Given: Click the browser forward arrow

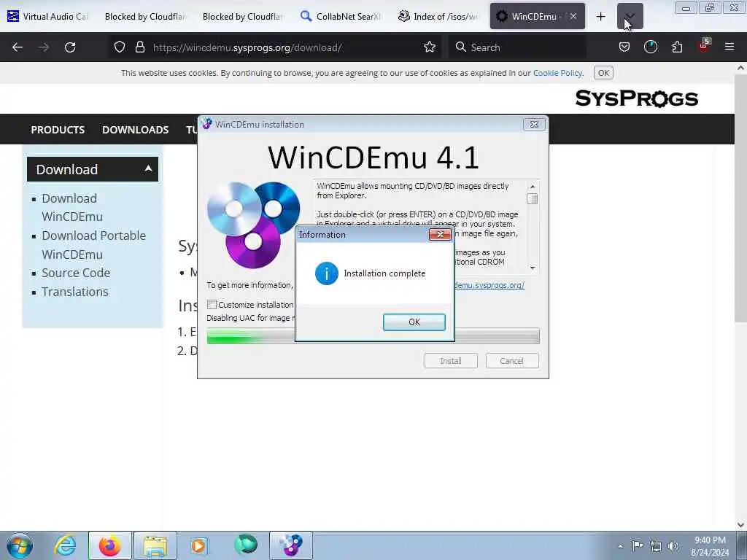Looking at the screenshot, I should 44,47.
